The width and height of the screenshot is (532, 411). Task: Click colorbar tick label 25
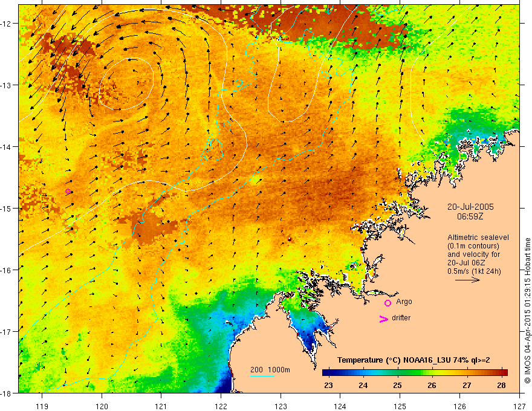398,385
